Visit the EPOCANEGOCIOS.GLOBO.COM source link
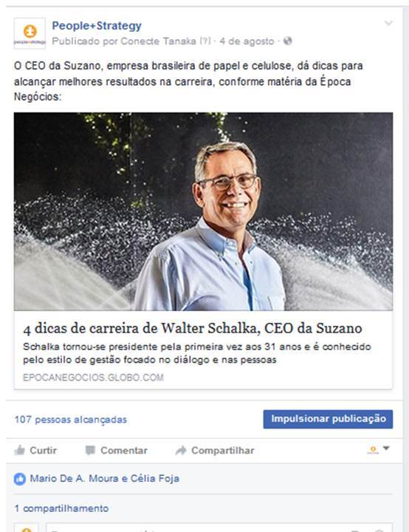 (x=93, y=378)
